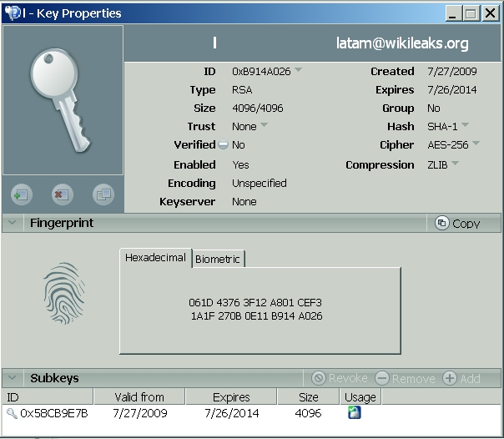The width and height of the screenshot is (504, 439).
Task: Click the Verified status icon
Action: click(223, 144)
